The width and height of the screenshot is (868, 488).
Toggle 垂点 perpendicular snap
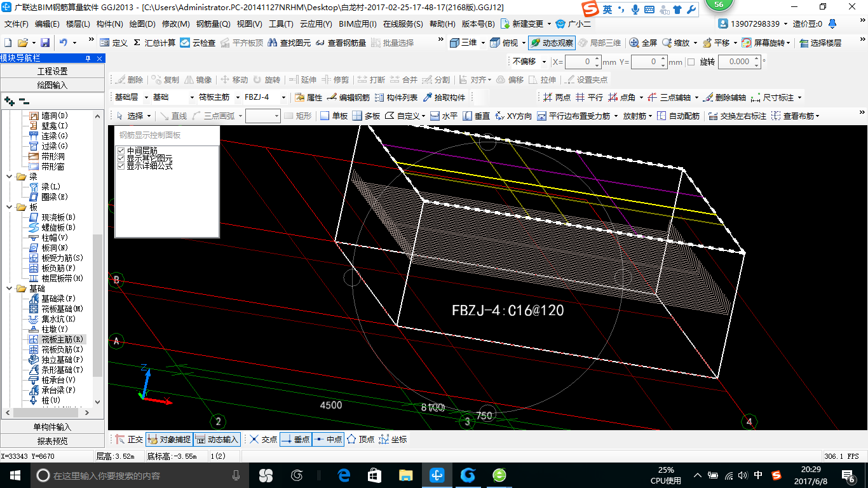[295, 439]
